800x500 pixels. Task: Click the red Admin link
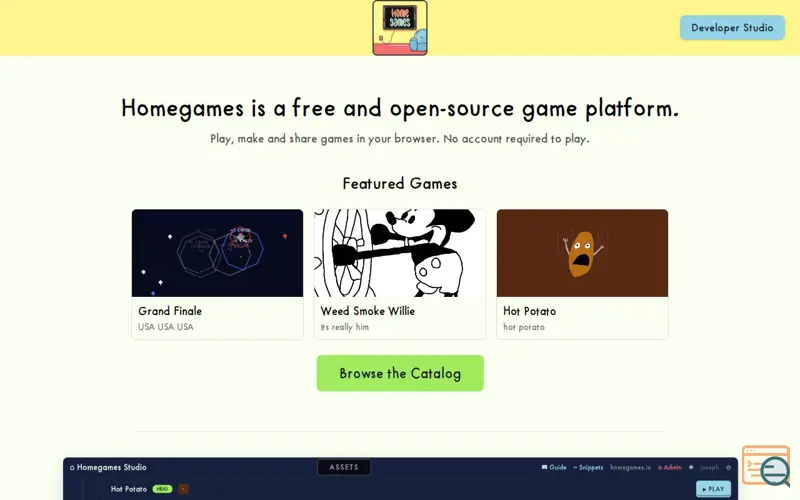(x=669, y=467)
